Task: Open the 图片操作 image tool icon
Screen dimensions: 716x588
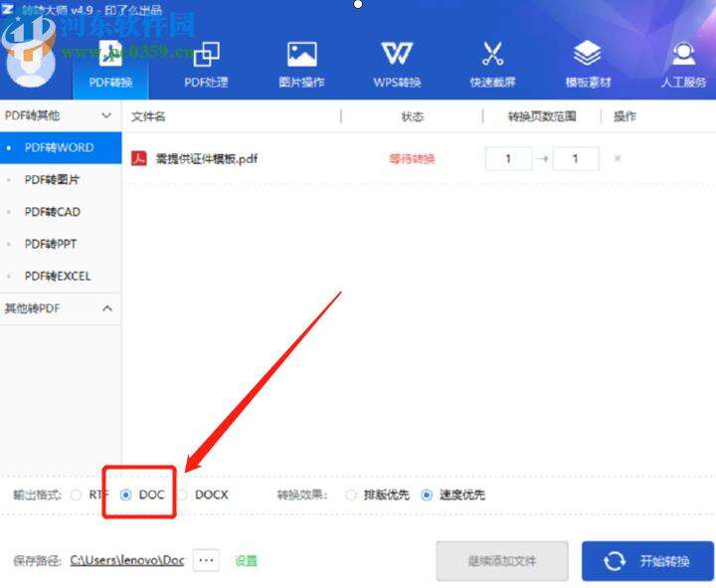Action: point(302,54)
